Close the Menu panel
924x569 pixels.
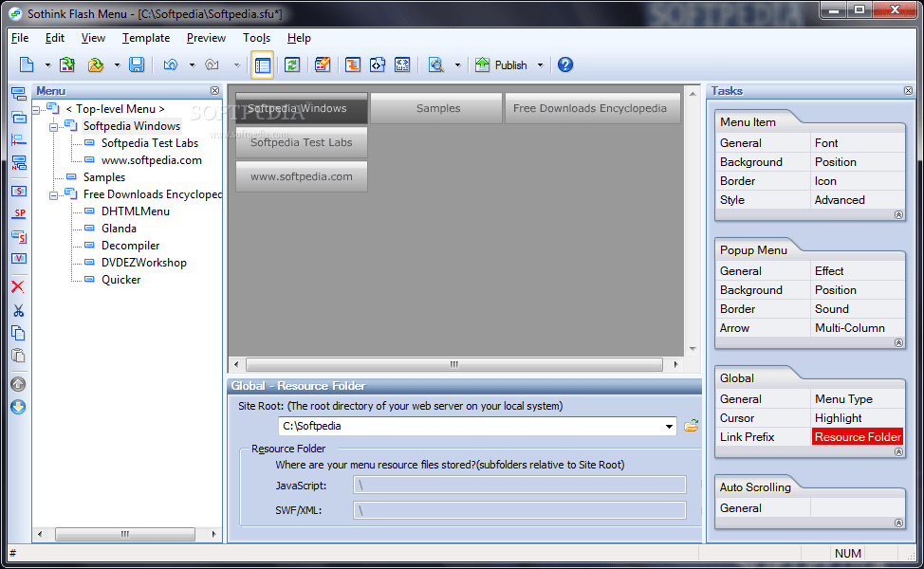pyautogui.click(x=215, y=91)
